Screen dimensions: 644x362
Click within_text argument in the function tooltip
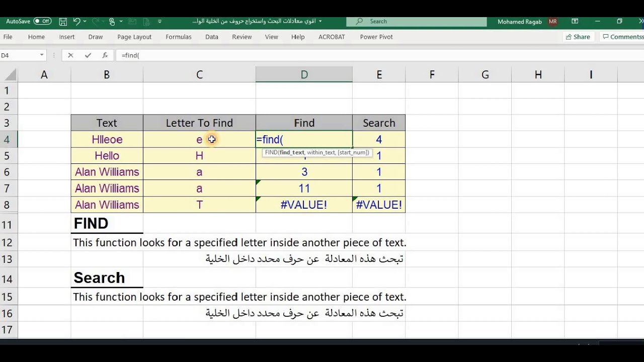tap(320, 152)
